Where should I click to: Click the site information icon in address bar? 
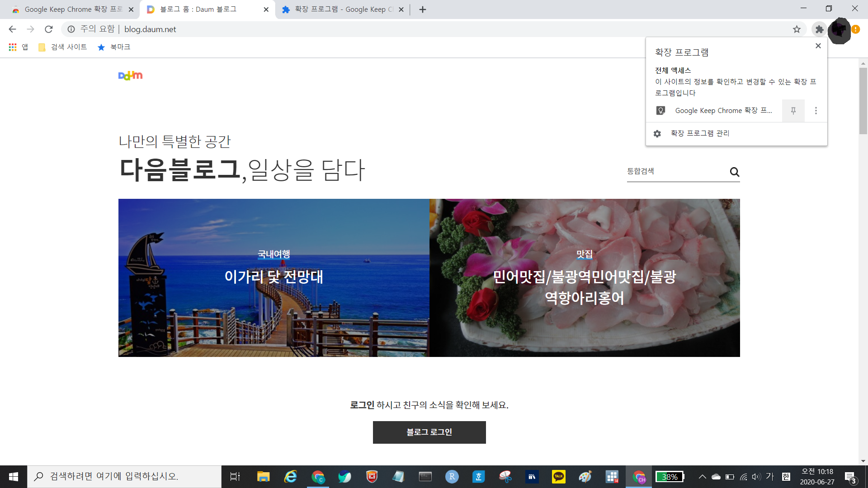click(x=71, y=29)
